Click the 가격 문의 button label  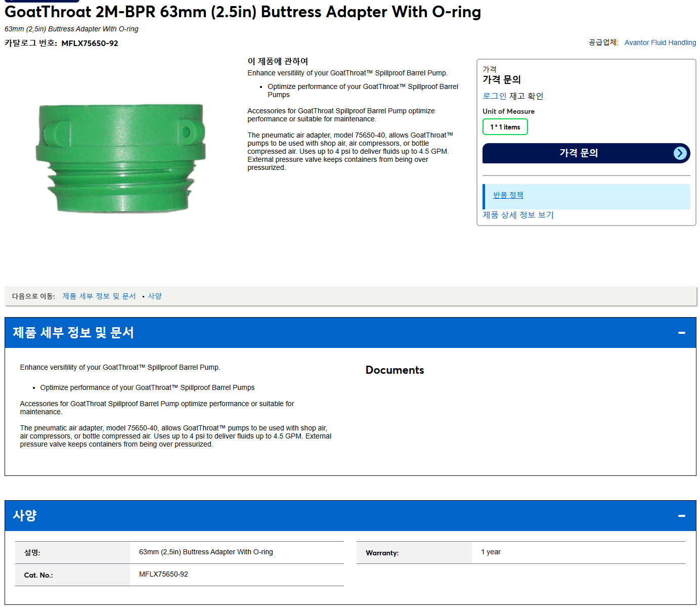pos(579,153)
